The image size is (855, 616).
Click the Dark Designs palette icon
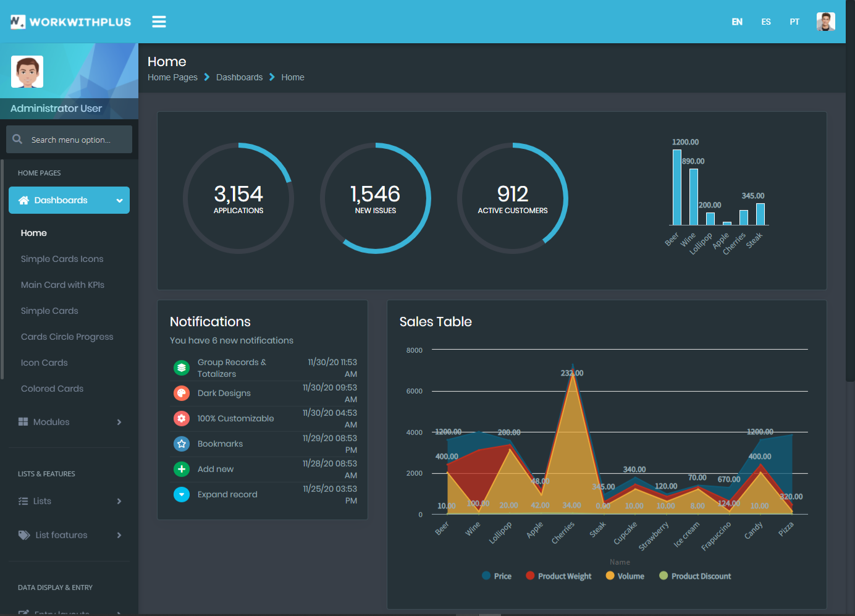tap(182, 393)
